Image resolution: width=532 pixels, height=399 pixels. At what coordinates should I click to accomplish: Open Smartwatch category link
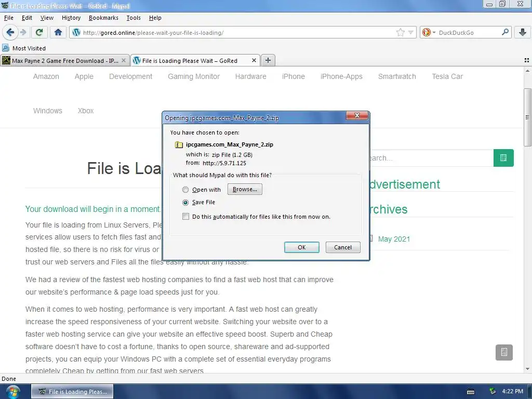point(397,77)
